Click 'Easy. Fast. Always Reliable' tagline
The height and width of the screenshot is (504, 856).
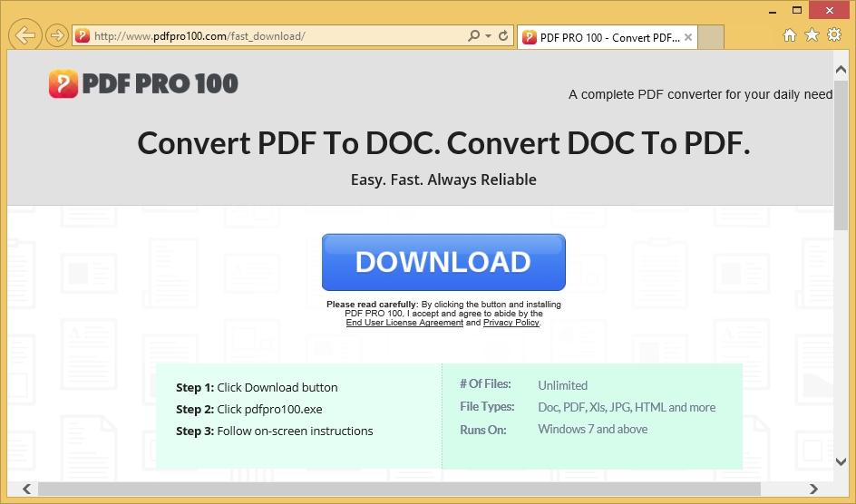443,179
